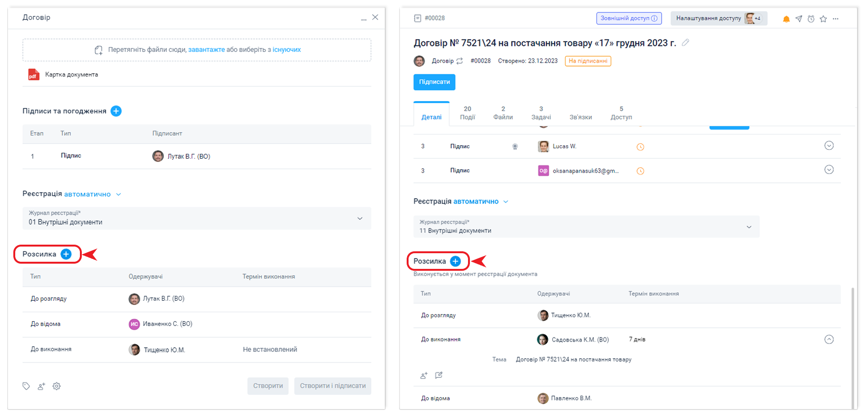
Task: Open the Картка документа PDF file
Action: pyautogui.click(x=71, y=75)
